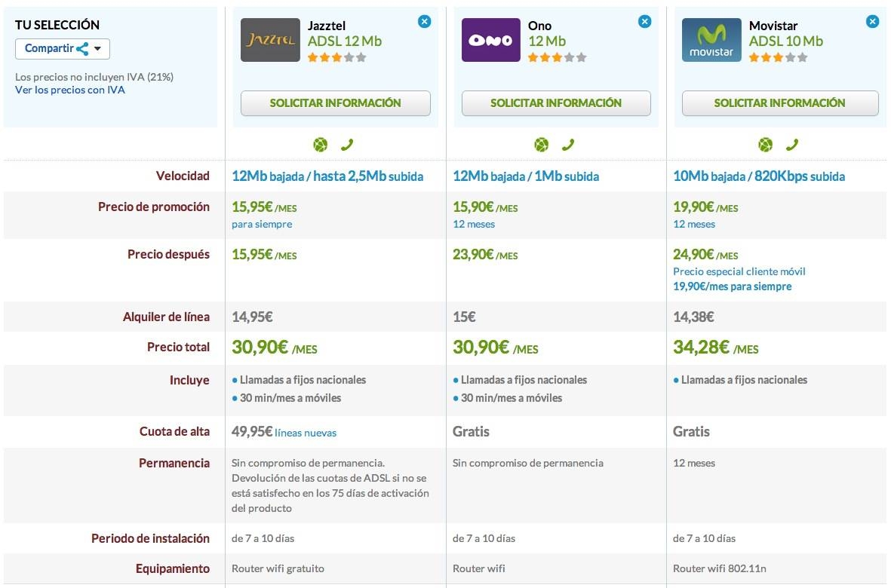
Task: Select the Precio de promoción row label
Action: tap(154, 207)
